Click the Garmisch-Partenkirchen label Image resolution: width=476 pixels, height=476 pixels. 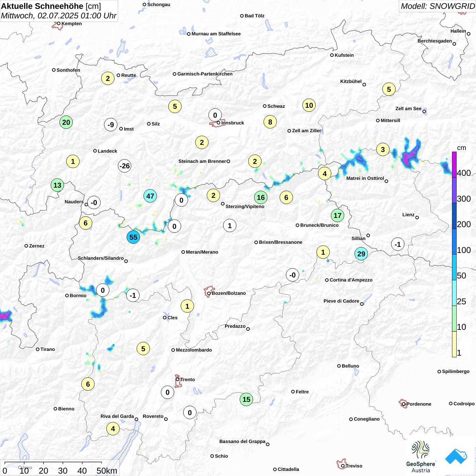[x=205, y=74]
